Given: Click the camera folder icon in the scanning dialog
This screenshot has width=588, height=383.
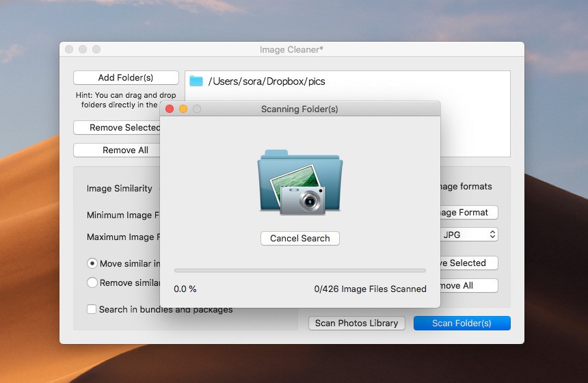Looking at the screenshot, I should 300,182.
